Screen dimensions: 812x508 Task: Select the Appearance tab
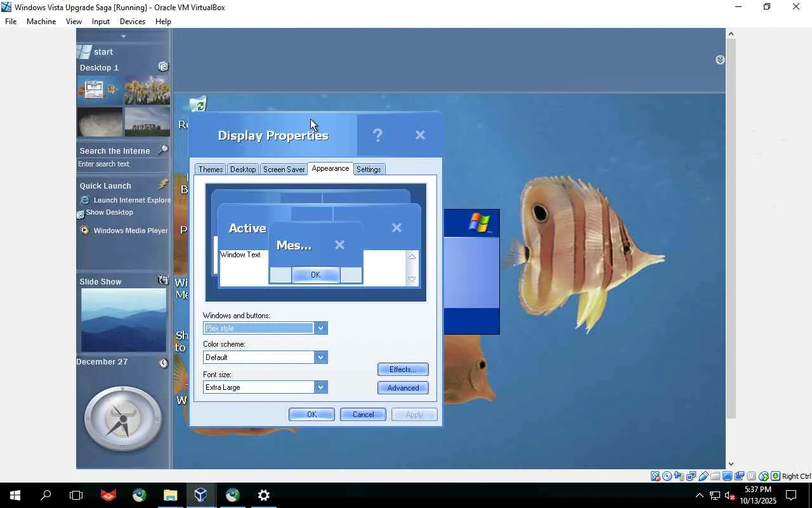pyautogui.click(x=331, y=168)
